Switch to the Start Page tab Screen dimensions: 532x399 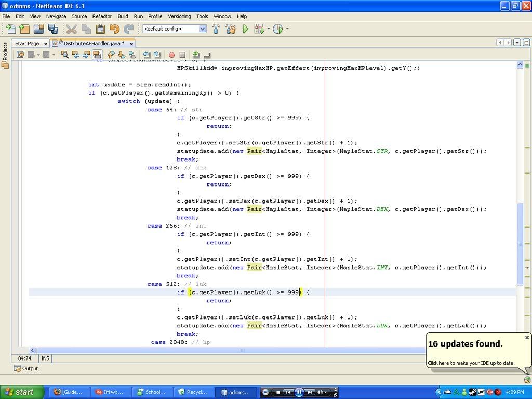click(27, 44)
